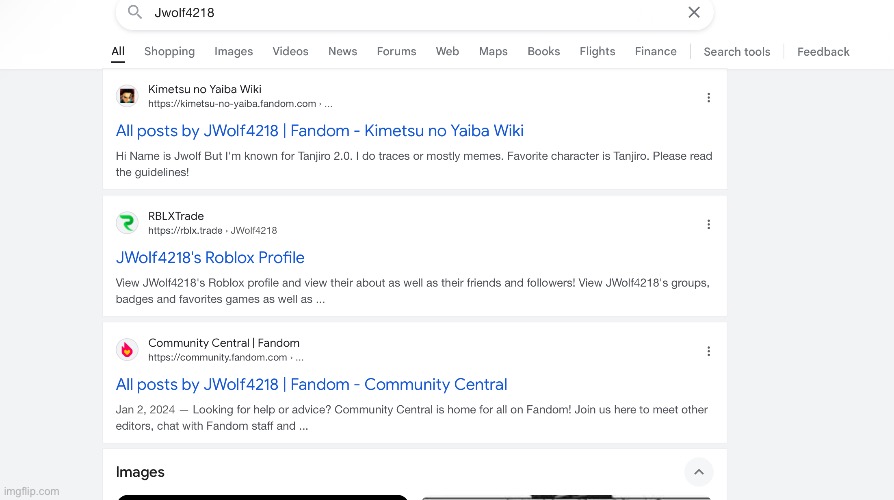
Task: Open more options for Kimetsu no Yaiba result
Action: point(709,97)
